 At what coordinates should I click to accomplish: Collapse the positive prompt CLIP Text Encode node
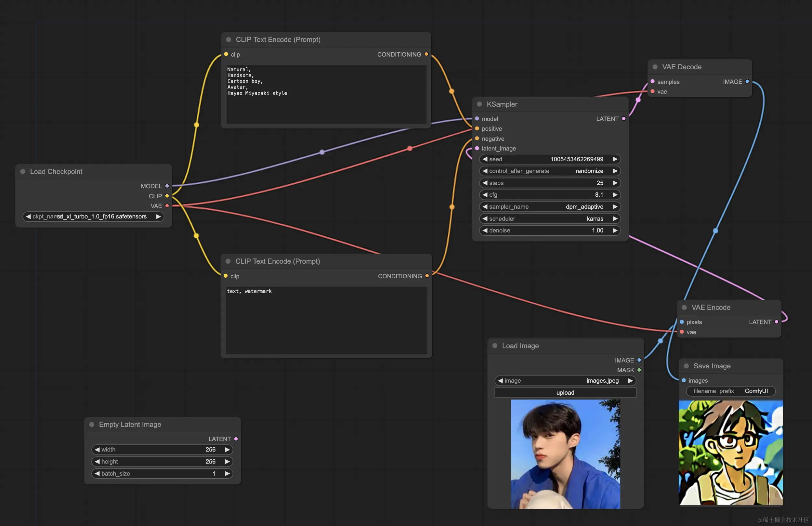point(229,40)
